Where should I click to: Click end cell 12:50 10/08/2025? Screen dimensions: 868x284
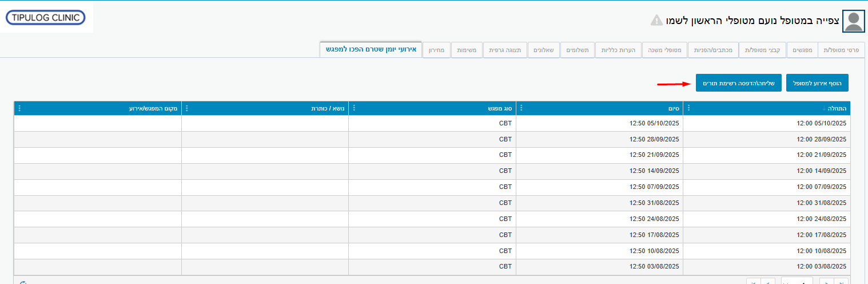(x=599, y=251)
